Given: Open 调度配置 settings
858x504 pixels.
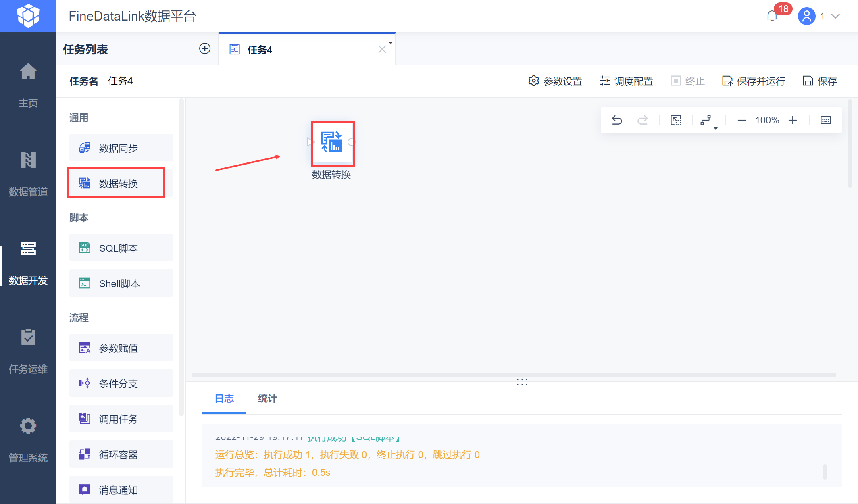Looking at the screenshot, I should [626, 81].
